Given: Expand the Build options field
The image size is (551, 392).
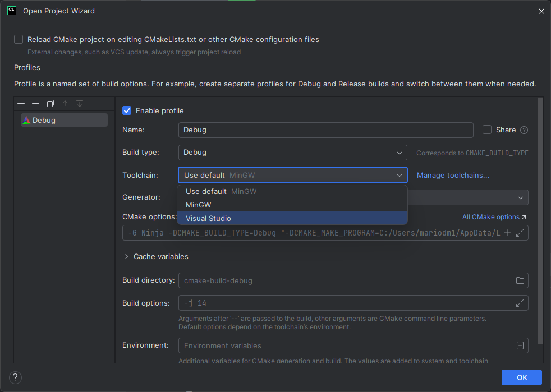Looking at the screenshot, I should coord(520,303).
